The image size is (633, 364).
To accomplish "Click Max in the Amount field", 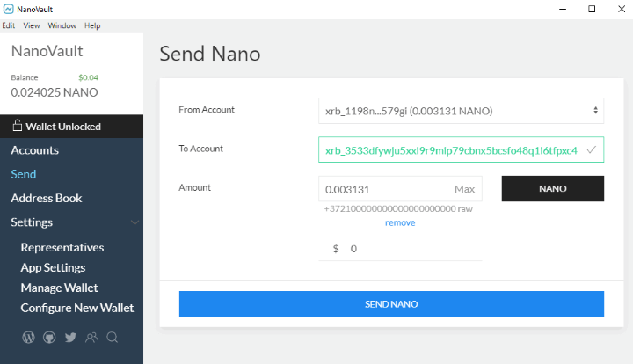I will [465, 189].
